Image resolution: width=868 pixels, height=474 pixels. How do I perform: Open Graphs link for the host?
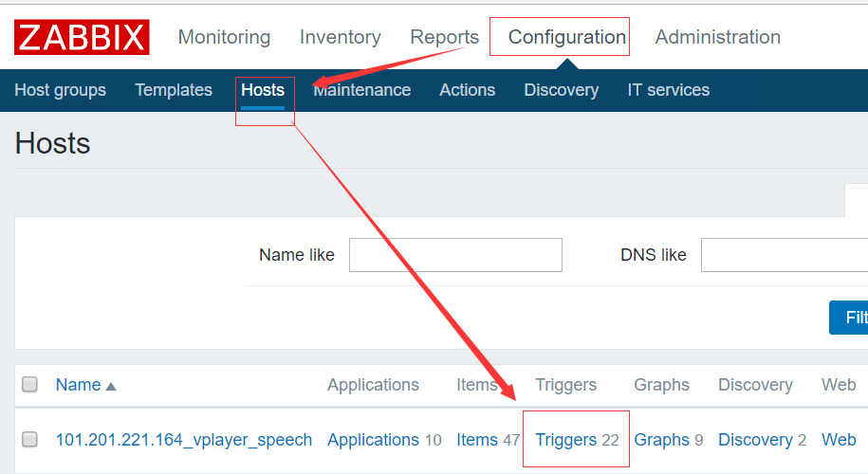(661, 440)
